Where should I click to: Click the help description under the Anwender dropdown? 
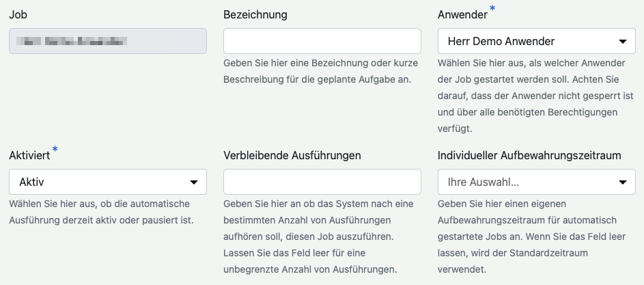tap(535, 95)
